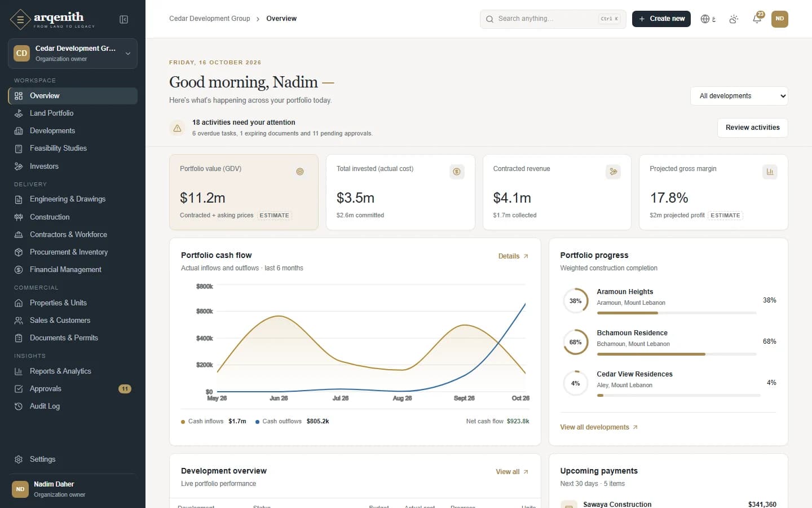The image size is (812, 508).
Task: Open the notifications bell
Action: (757, 19)
